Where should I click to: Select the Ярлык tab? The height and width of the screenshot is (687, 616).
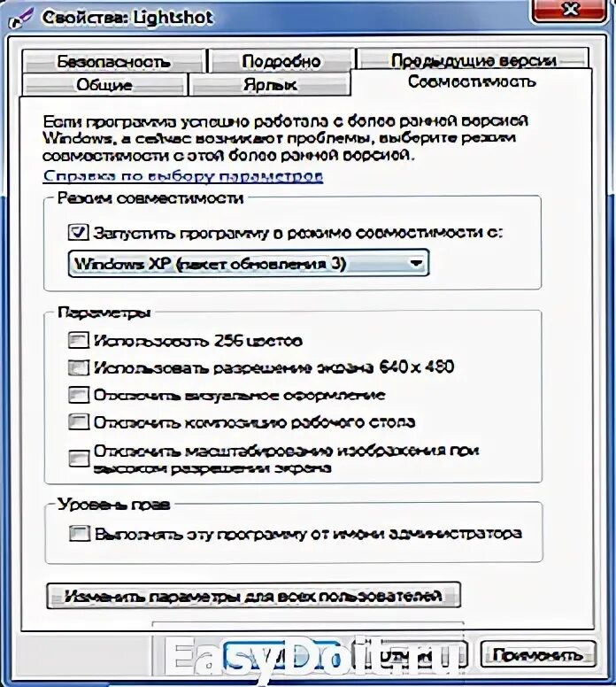[270, 85]
